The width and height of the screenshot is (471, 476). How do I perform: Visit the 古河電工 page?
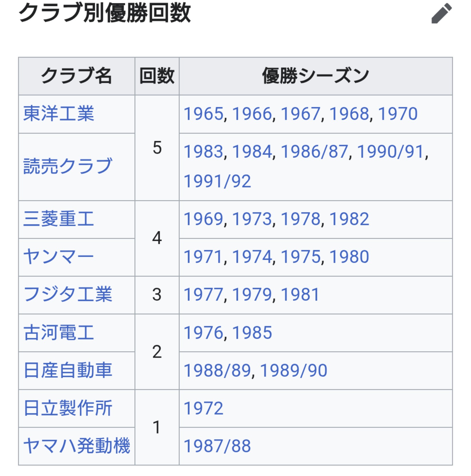pos(59,333)
